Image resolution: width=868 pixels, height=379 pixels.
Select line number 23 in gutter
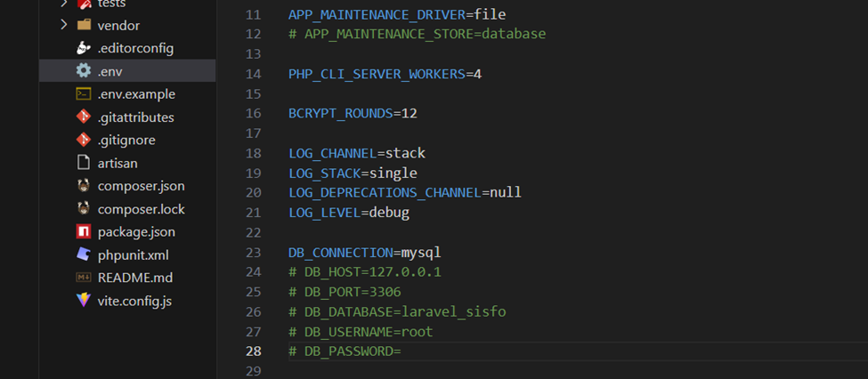(x=253, y=253)
